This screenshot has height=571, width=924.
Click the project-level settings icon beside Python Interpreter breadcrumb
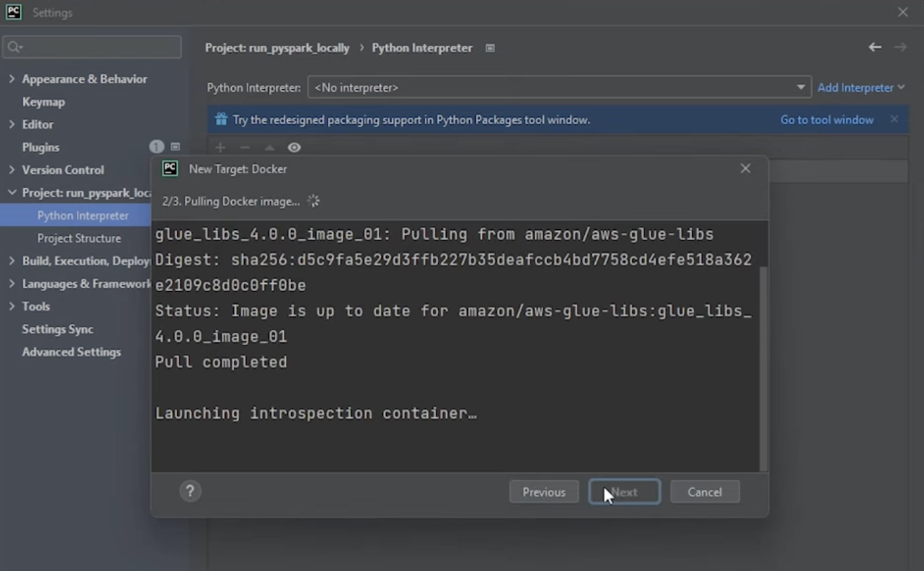click(490, 48)
